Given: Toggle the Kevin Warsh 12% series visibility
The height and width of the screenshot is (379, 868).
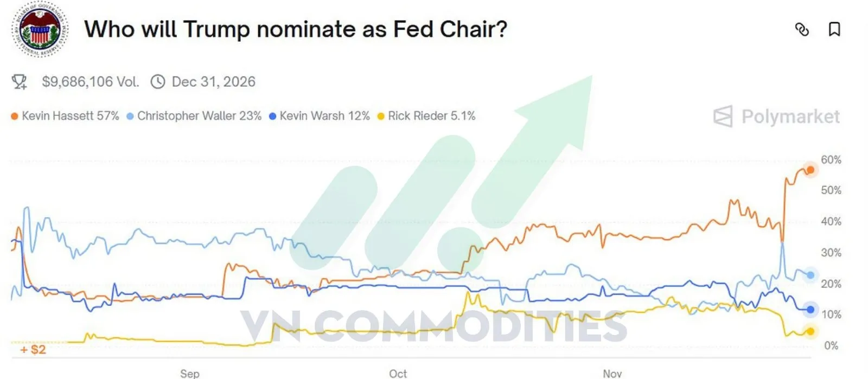Looking at the screenshot, I should coord(320,115).
